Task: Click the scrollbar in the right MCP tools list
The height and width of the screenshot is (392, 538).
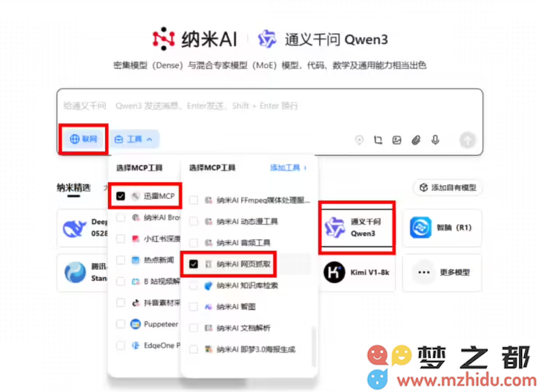Action: 313,346
